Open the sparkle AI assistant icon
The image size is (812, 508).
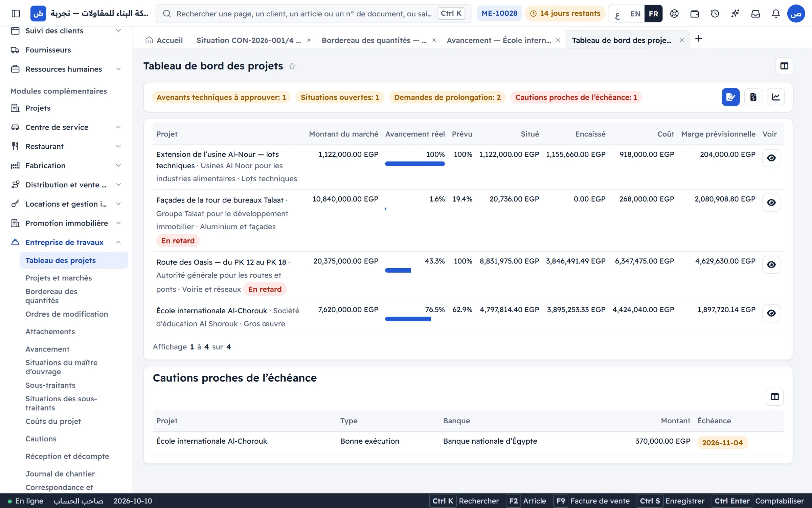[735, 14]
